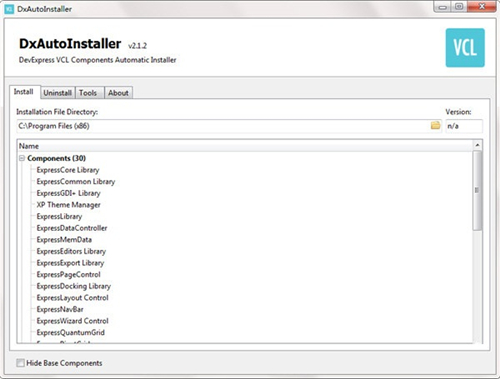Image resolution: width=500 pixels, height=379 pixels.
Task: Collapse the Components (30) tree node
Action: click(22, 158)
